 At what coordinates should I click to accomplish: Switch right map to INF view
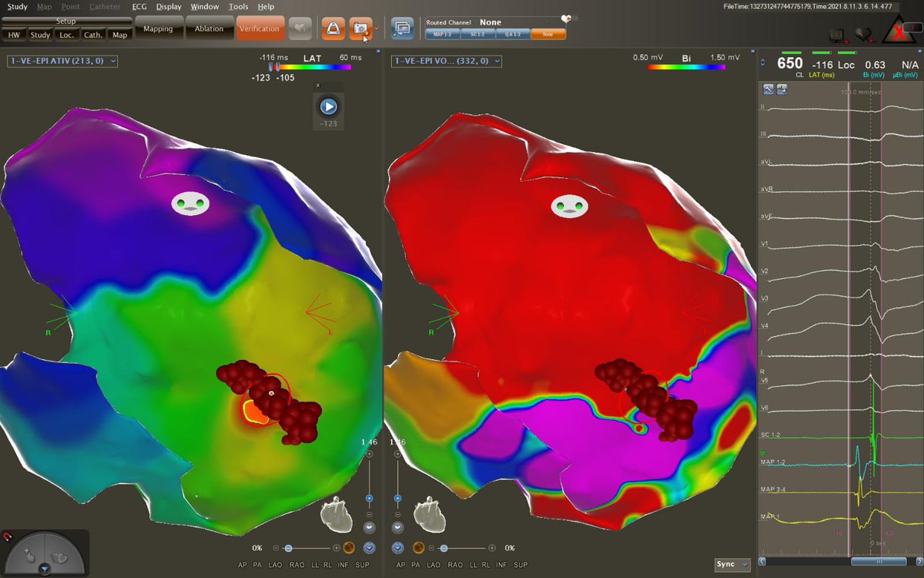tap(503, 565)
